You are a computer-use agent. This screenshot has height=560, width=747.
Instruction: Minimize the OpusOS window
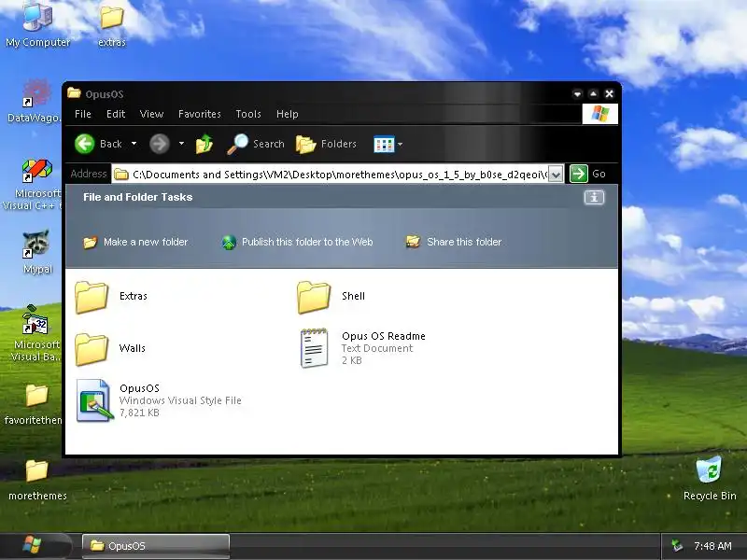coord(577,94)
